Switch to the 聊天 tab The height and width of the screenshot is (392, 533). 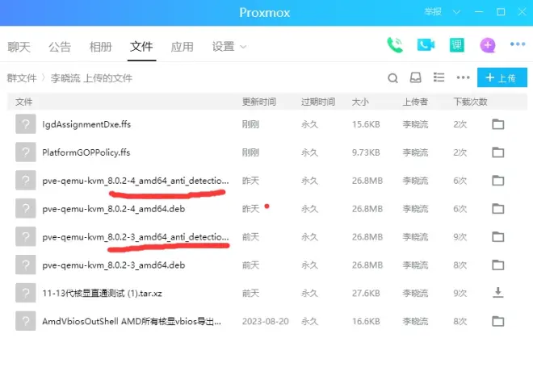19,47
